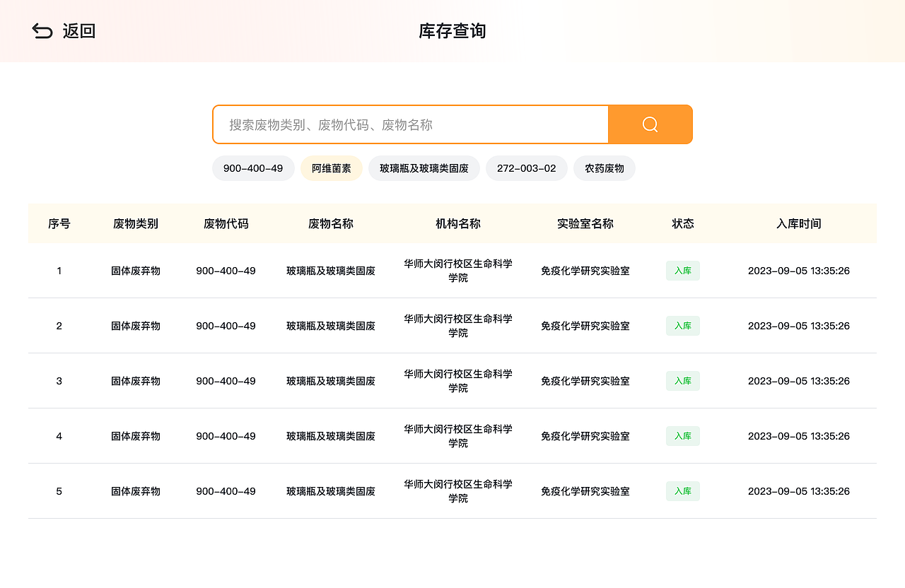905x588 pixels.
Task: Click the 入库 status badge on row 2
Action: click(x=682, y=326)
